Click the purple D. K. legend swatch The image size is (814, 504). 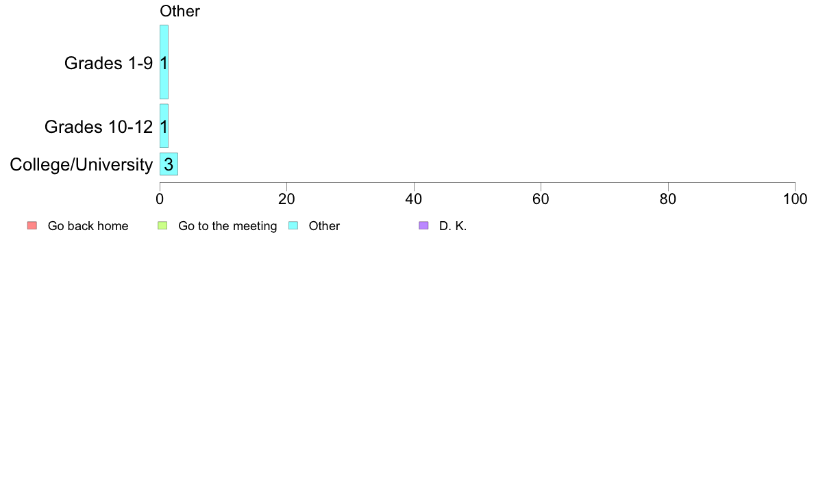pyautogui.click(x=423, y=225)
